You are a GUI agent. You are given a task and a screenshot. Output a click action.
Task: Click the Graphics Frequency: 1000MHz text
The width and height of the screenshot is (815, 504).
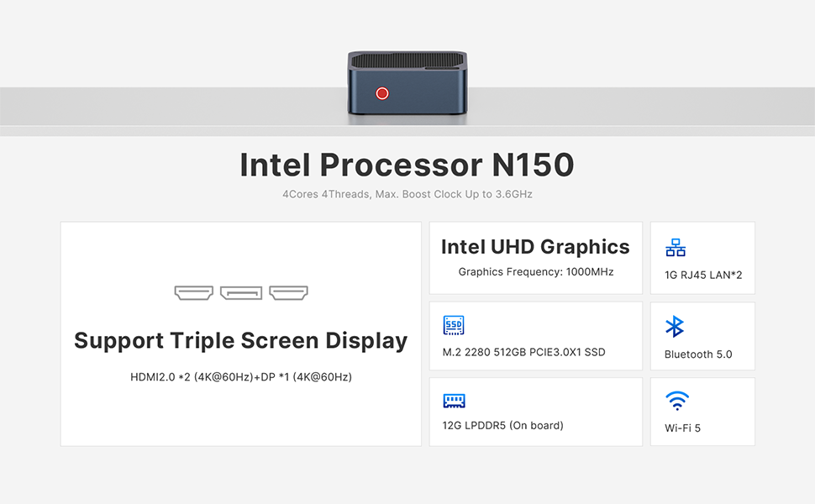(x=536, y=272)
